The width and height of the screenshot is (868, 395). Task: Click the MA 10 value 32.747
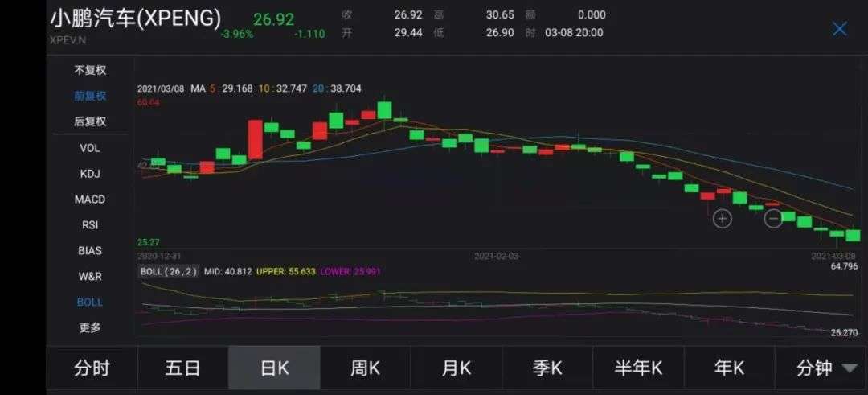[291, 88]
